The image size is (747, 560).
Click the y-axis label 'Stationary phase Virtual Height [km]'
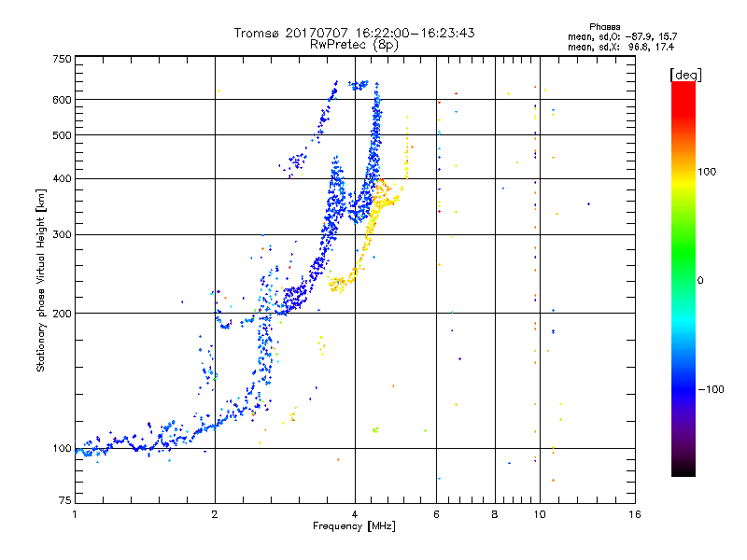click(40, 280)
